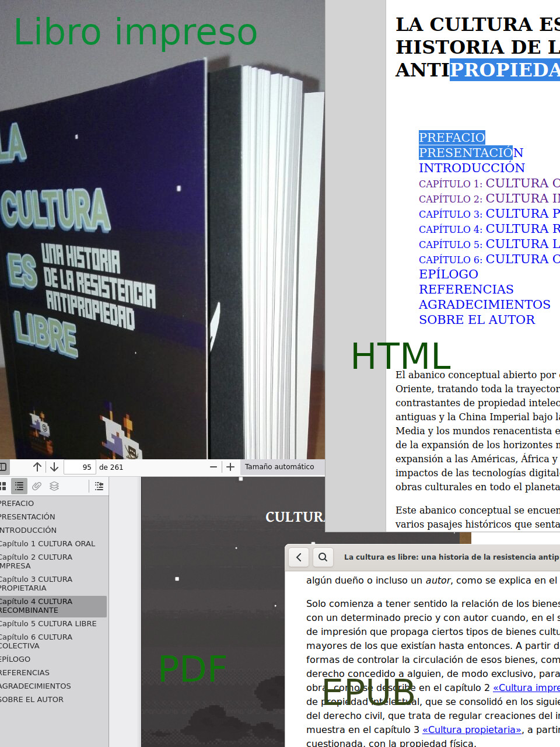Zoom out of the PDF document
This screenshot has height=747, width=560.
(x=213, y=467)
